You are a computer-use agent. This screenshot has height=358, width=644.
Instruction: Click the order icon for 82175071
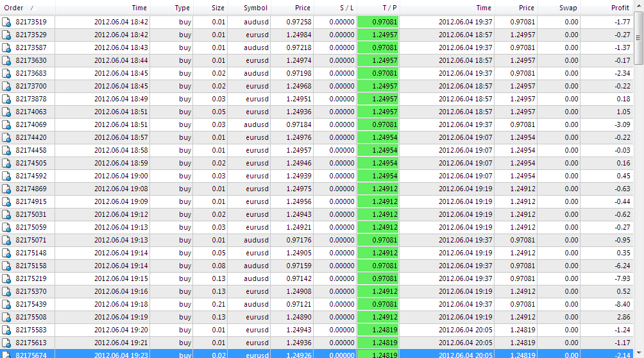point(6,240)
